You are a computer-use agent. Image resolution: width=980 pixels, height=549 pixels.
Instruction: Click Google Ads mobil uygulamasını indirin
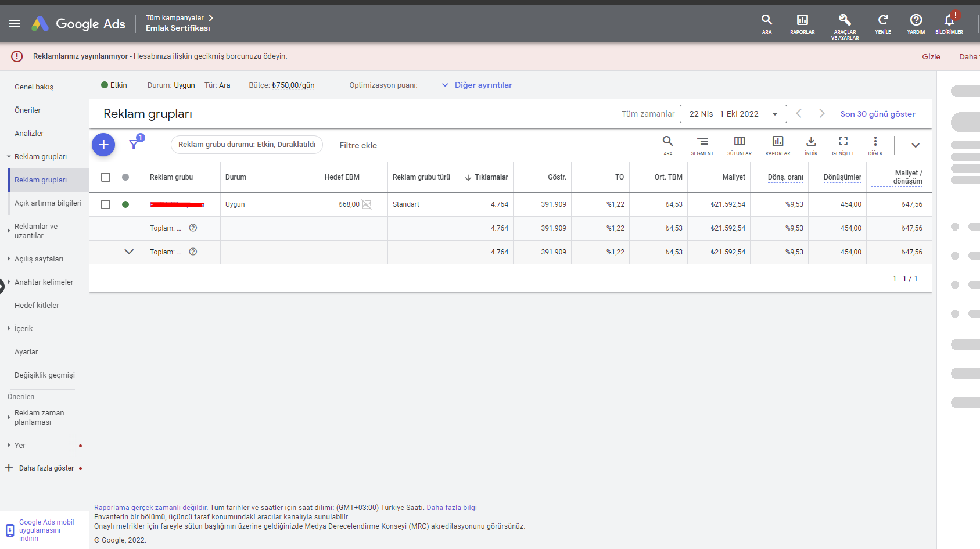(46, 530)
